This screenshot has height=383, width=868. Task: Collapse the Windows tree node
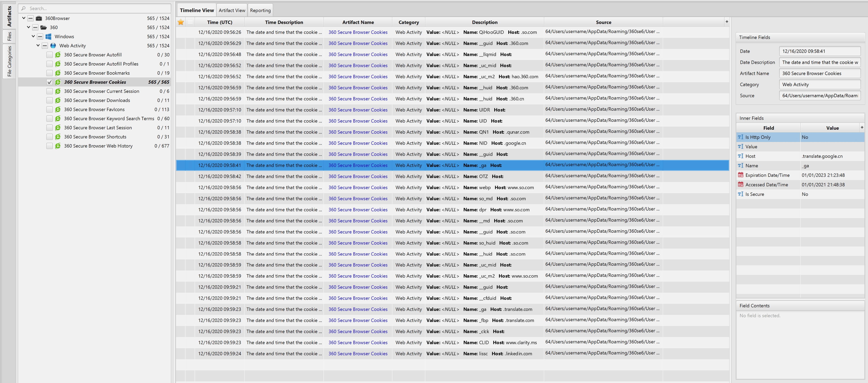pos(33,36)
